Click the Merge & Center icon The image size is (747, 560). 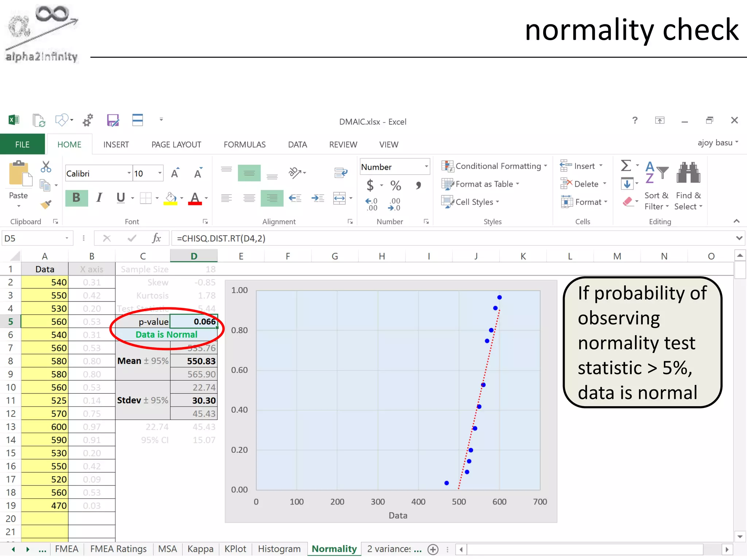[340, 198]
